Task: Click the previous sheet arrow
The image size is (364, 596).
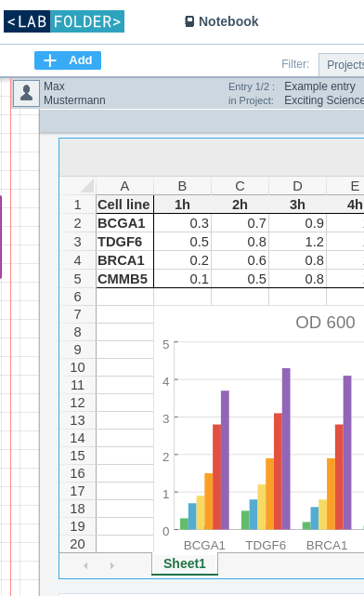Action: [85, 565]
